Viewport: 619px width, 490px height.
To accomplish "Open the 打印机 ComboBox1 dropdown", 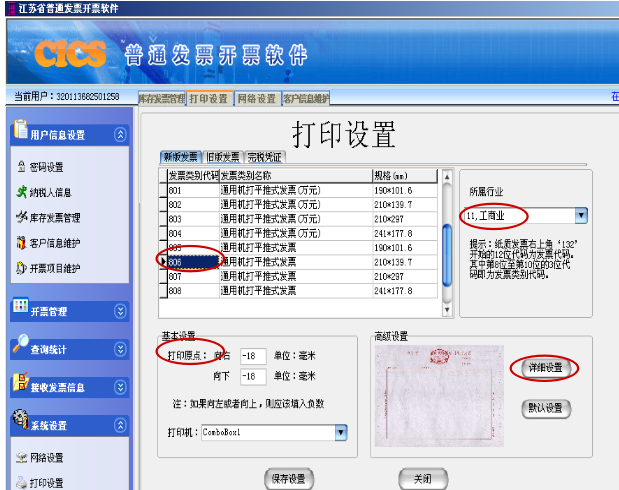I will pos(341,432).
